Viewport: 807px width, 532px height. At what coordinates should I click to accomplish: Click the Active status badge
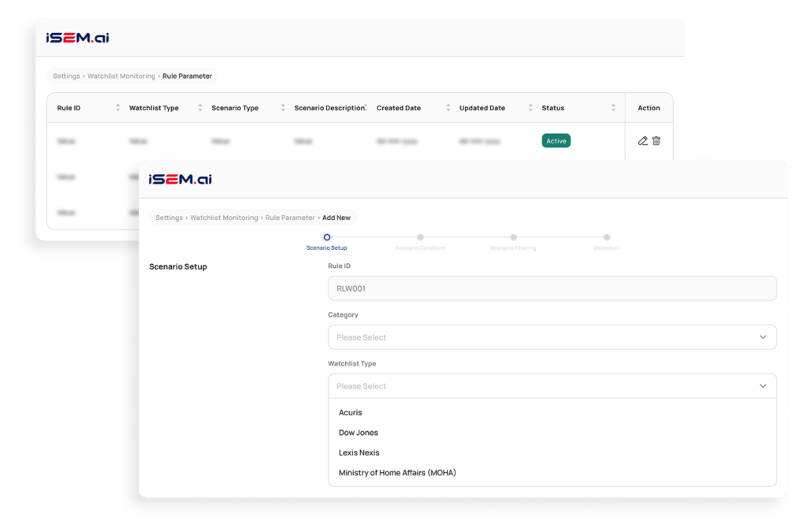[x=556, y=141]
